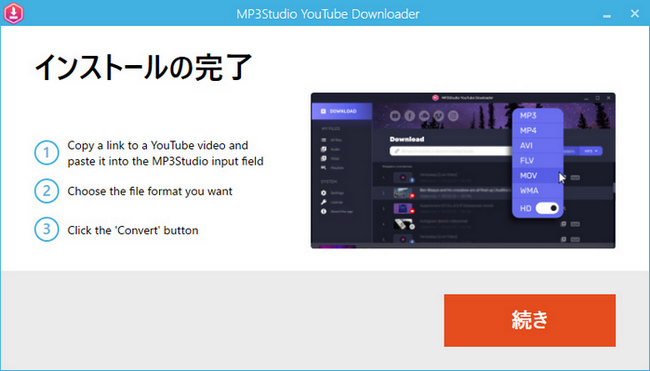The width and height of the screenshot is (650, 371).
Task: Click the インストールの完了 heading
Action: coord(143,68)
